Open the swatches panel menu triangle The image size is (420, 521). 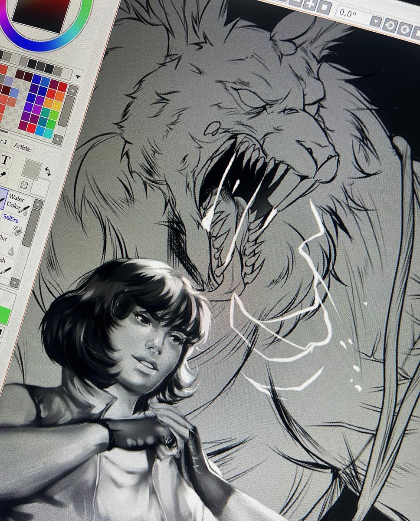click(78, 76)
